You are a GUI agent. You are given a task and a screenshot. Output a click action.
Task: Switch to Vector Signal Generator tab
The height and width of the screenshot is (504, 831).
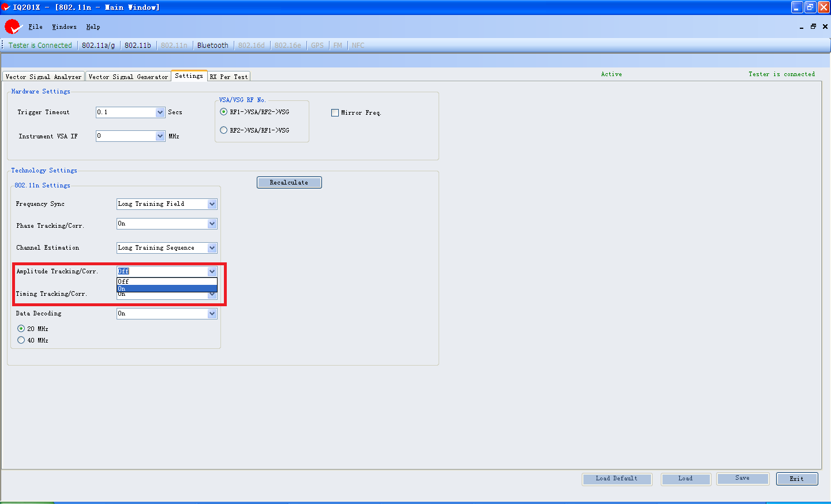pos(128,77)
